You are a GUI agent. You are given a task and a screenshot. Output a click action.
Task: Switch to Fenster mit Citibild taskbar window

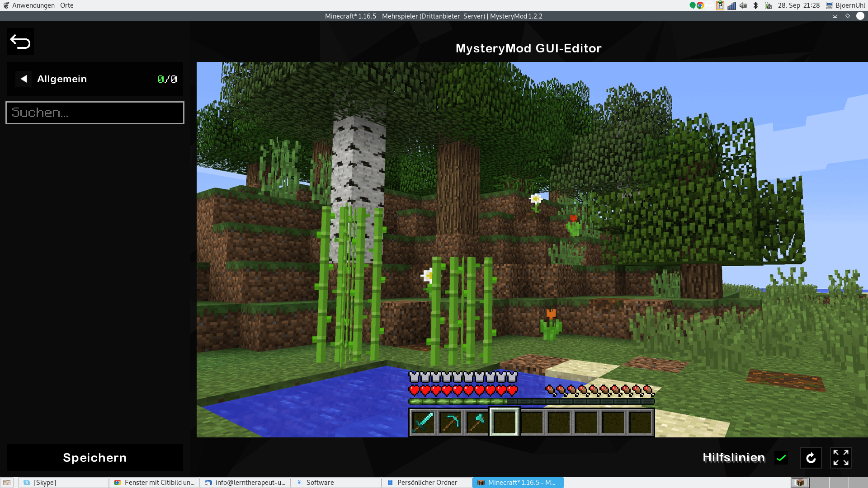point(154,483)
